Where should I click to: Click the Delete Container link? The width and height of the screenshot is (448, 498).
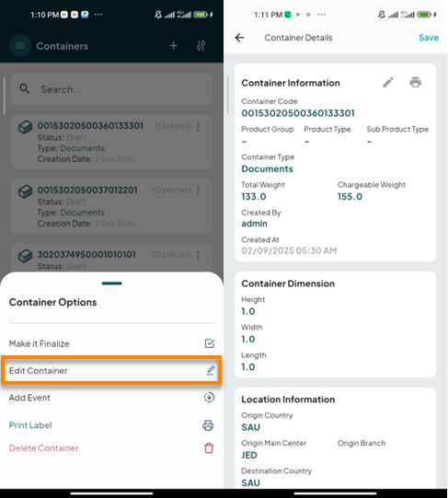click(44, 448)
